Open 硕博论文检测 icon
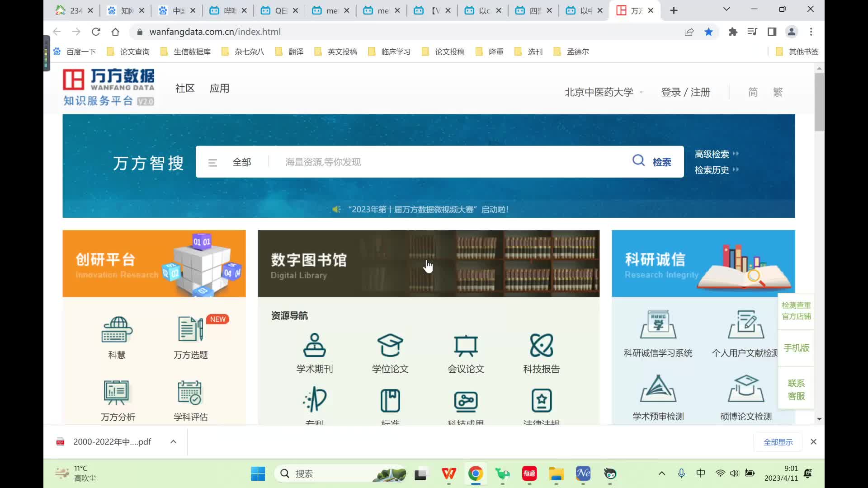This screenshot has height=488, width=868. [x=746, y=389]
